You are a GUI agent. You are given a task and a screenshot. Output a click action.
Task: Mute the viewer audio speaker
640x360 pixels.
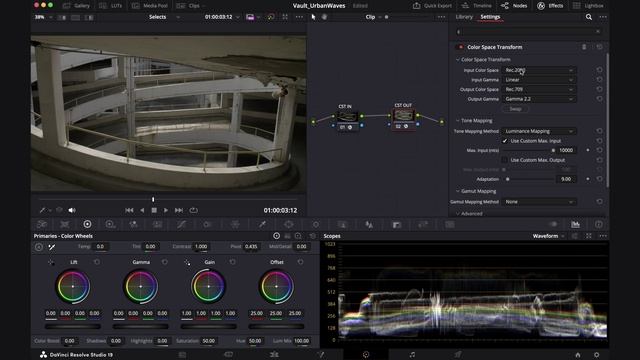(x=72, y=210)
